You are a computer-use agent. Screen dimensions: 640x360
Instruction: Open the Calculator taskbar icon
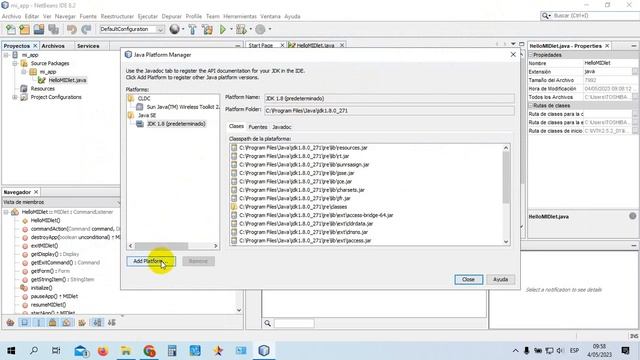(172, 351)
